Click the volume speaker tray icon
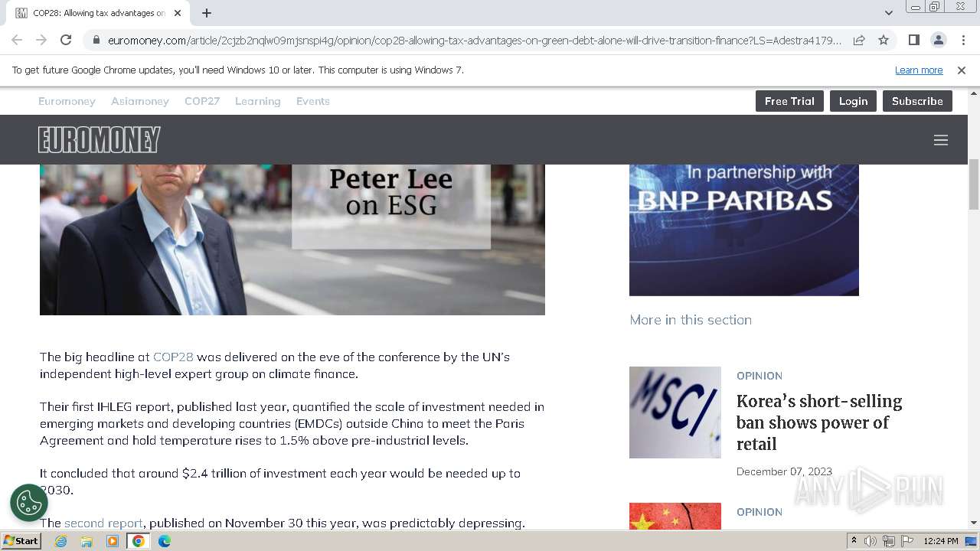The image size is (980, 551). [871, 541]
